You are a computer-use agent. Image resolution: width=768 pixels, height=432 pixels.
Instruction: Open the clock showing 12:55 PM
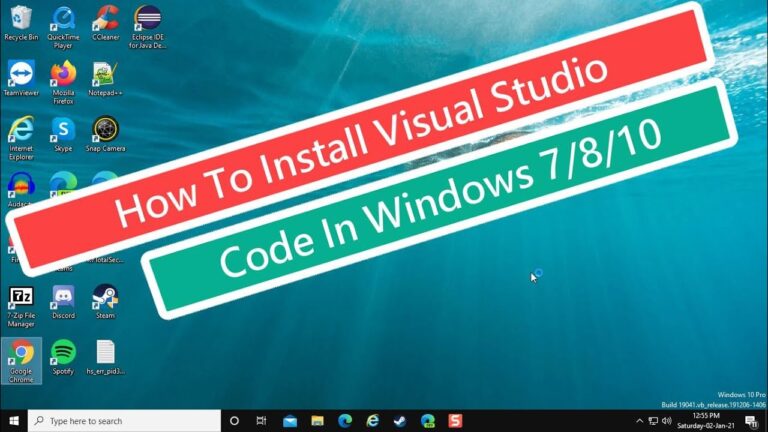click(x=706, y=421)
